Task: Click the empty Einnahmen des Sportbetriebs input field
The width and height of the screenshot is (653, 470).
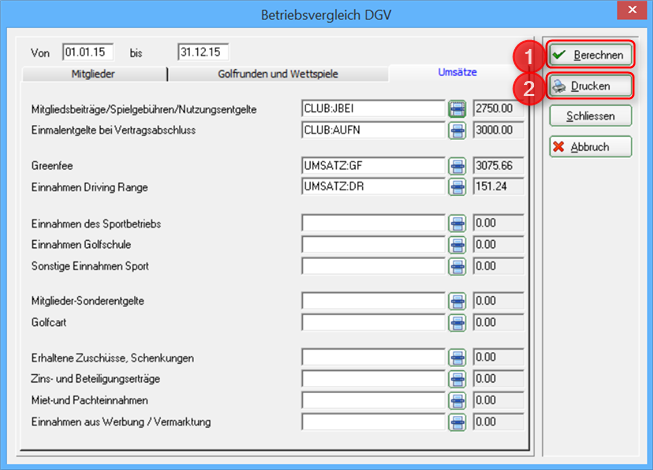Action: click(x=372, y=223)
